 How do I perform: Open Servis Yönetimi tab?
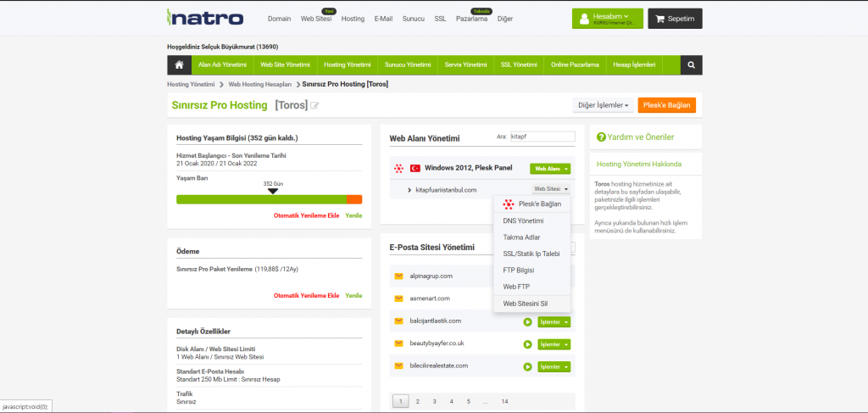pos(465,64)
